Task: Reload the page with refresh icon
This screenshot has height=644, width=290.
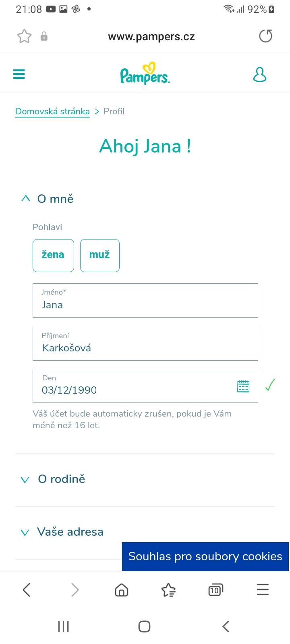Action: click(x=265, y=36)
